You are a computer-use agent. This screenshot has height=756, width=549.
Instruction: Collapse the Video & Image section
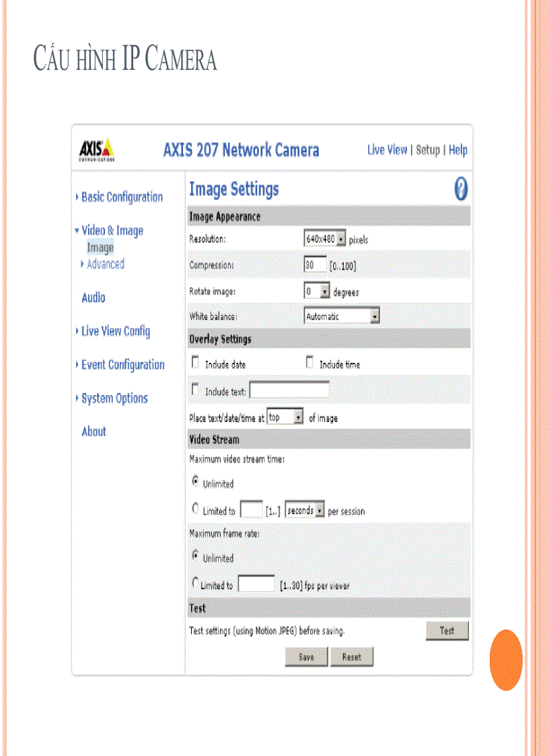(112, 230)
